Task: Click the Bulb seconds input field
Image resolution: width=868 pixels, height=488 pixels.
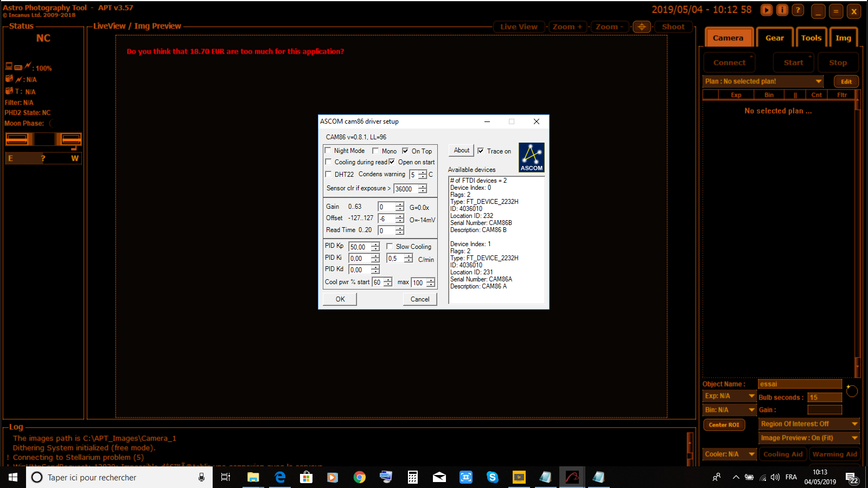Action: point(825,397)
